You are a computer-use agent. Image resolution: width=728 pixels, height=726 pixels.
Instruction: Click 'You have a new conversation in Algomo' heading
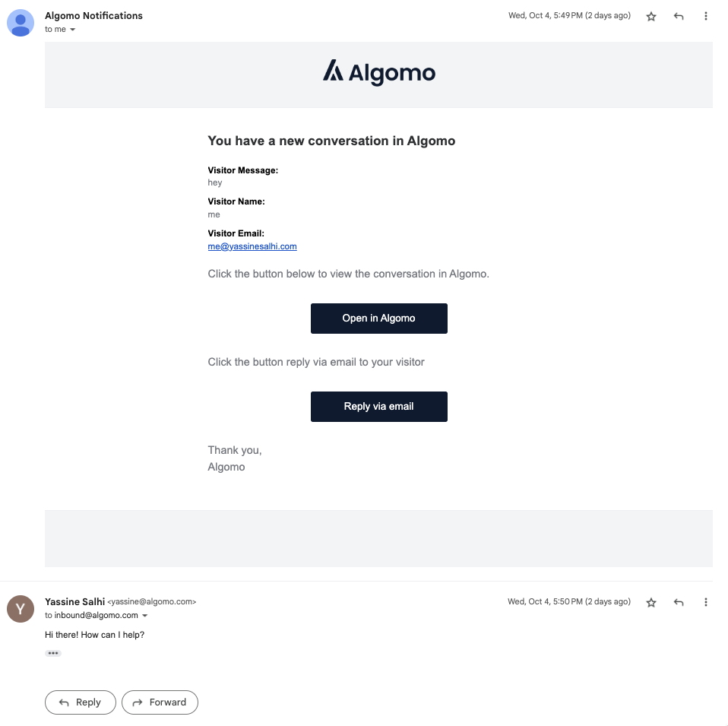coord(331,141)
